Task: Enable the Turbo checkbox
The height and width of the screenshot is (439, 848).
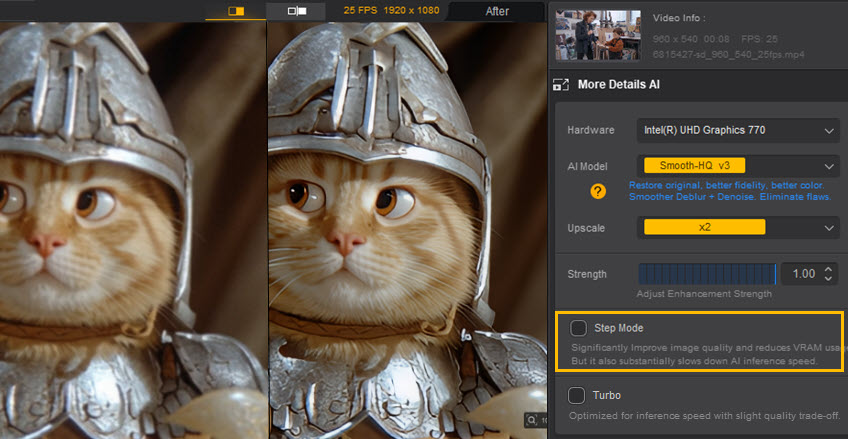Action: point(578,395)
